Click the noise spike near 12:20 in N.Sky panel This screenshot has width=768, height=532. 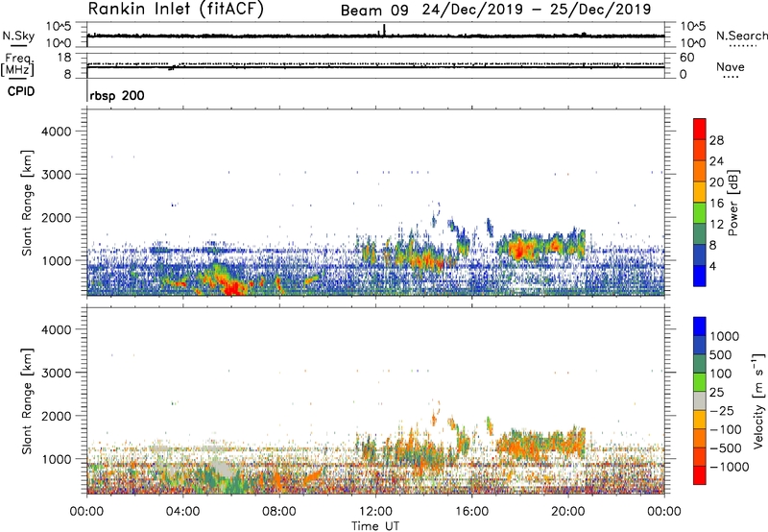(385, 30)
